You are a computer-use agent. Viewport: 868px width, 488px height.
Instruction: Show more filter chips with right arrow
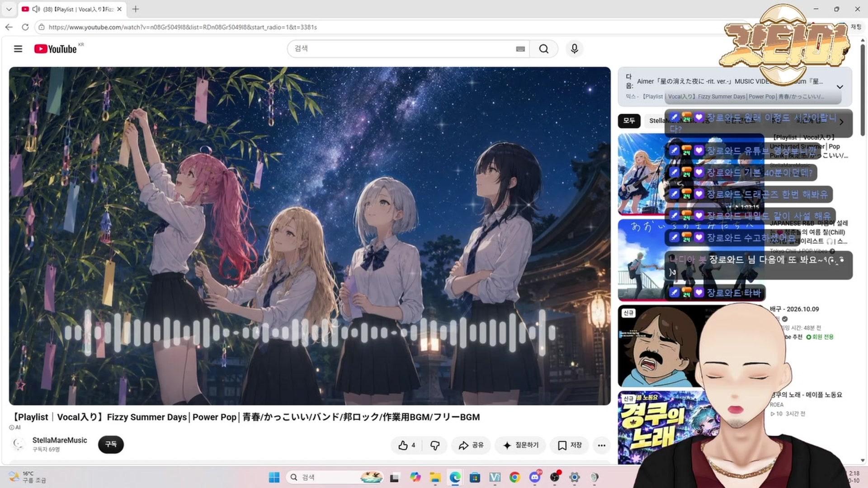[841, 122]
